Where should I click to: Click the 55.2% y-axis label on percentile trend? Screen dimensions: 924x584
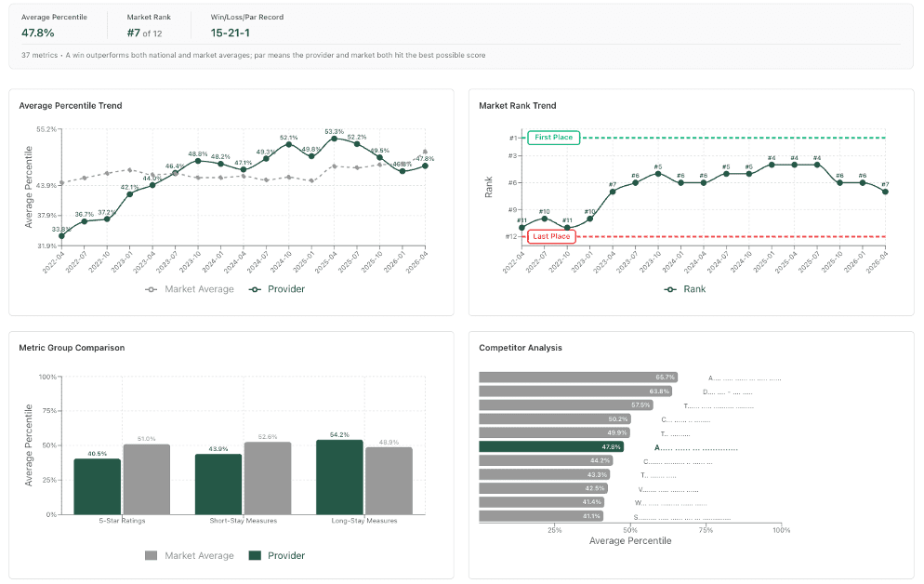pyautogui.click(x=46, y=129)
